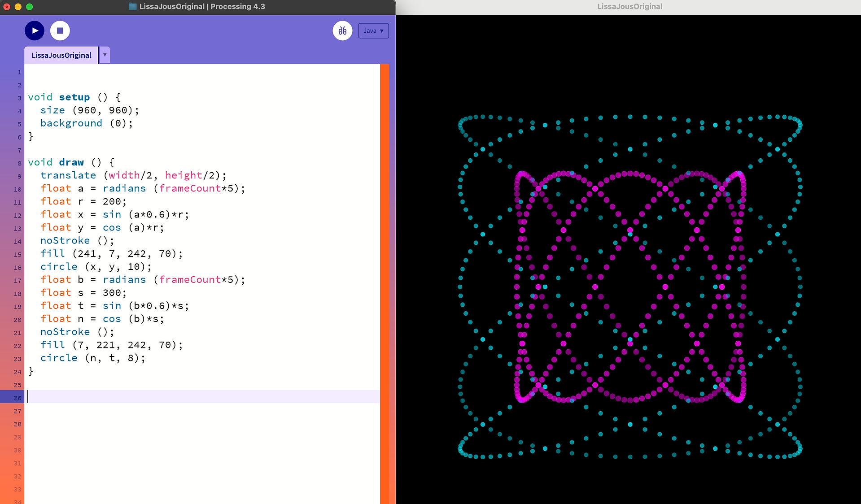Click the float b = radians line
The height and width of the screenshot is (504, 861).
tap(143, 280)
